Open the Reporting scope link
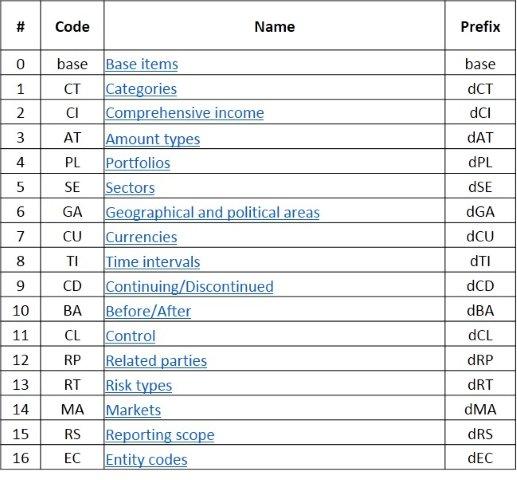Image resolution: width=517 pixels, height=480 pixels. click(160, 435)
